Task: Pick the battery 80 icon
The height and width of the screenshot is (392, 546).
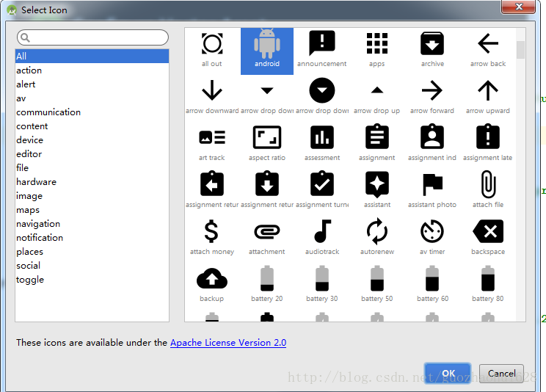Action: pyautogui.click(x=488, y=278)
